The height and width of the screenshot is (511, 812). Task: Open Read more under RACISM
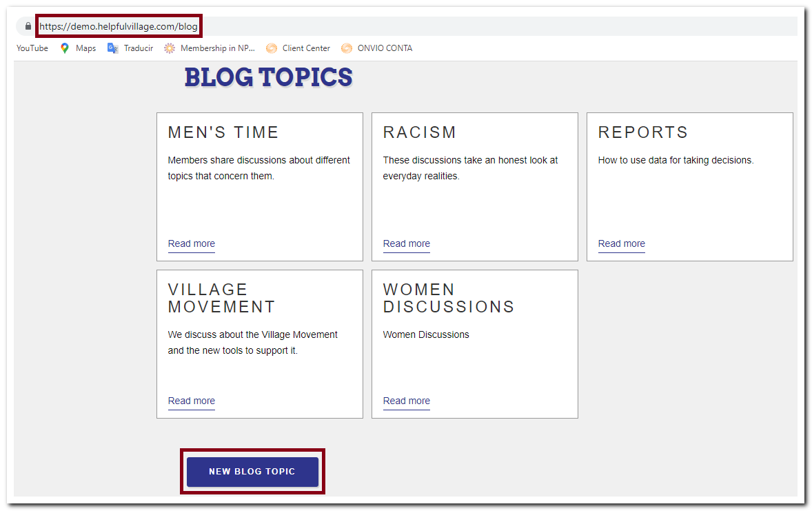[x=406, y=243]
